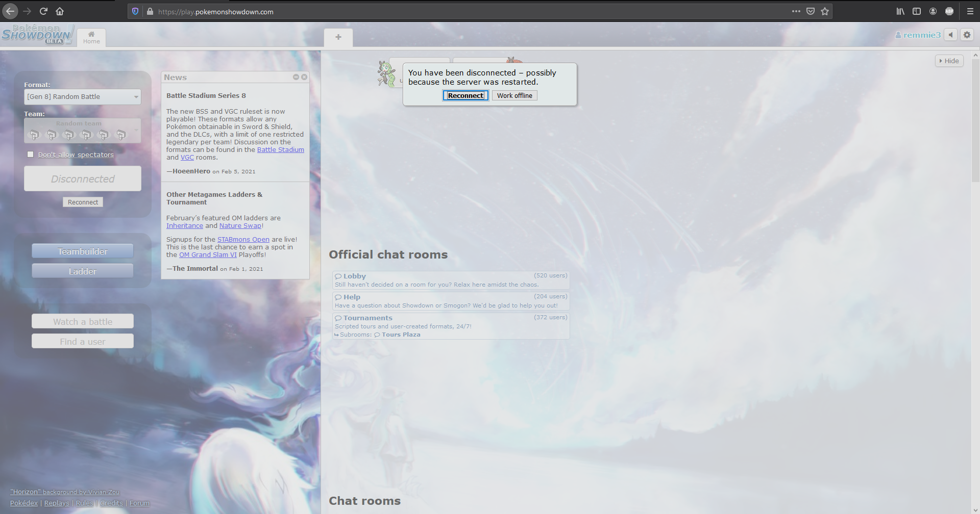This screenshot has width=980, height=514.
Task: Open OM Grand Slam VI link
Action: tap(208, 255)
